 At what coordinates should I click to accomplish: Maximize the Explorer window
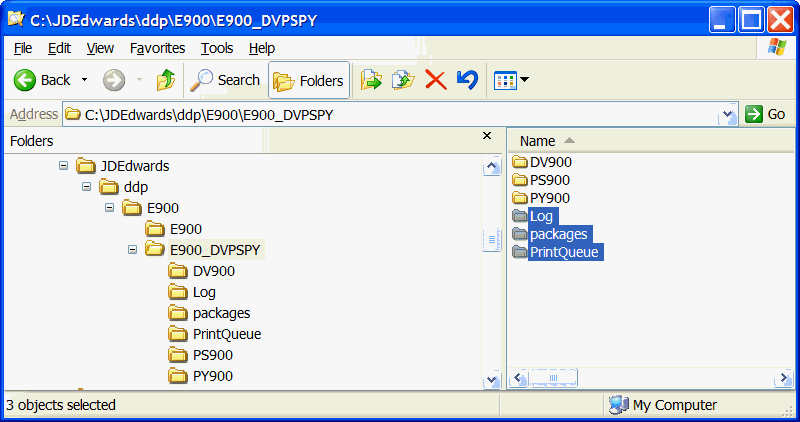[751, 19]
